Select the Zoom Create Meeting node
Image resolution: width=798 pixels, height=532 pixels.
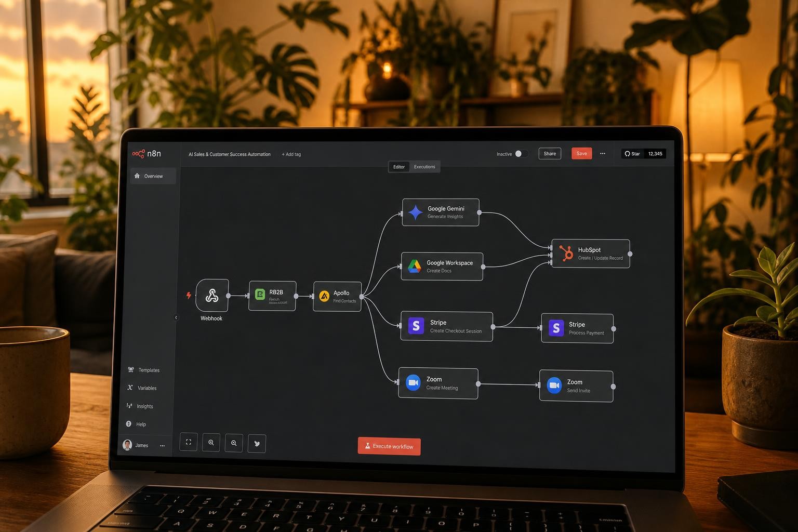(438, 383)
